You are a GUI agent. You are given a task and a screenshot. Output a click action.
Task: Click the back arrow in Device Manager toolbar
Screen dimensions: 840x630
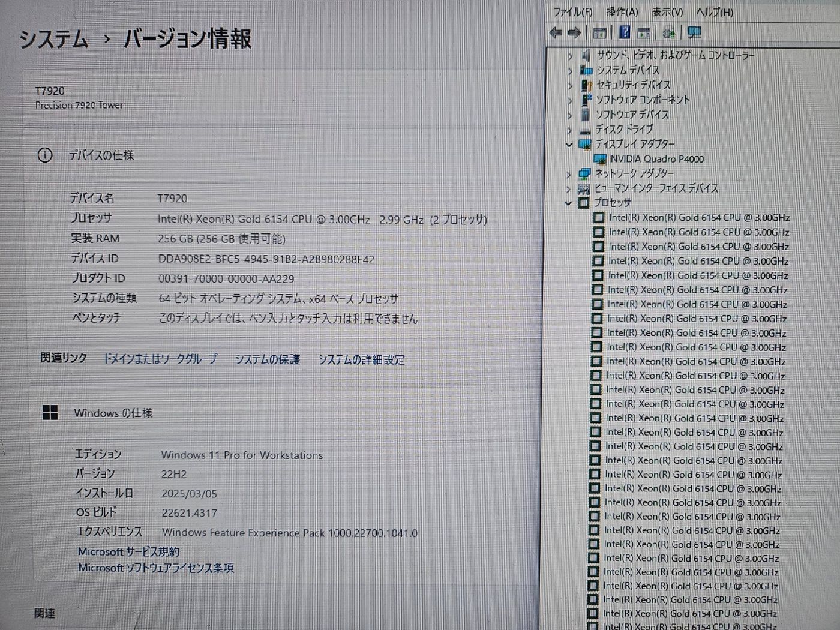click(556, 32)
